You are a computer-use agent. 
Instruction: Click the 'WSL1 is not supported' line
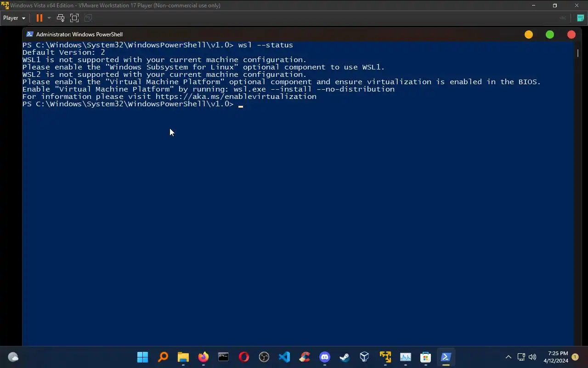164,60
